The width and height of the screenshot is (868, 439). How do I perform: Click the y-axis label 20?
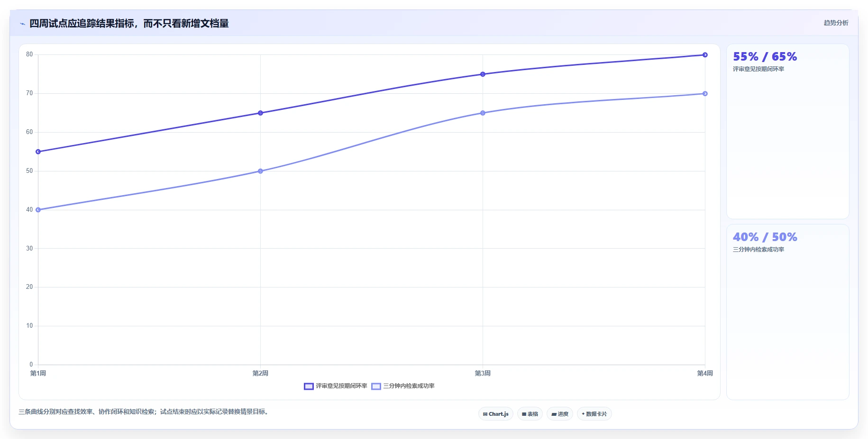pos(29,287)
